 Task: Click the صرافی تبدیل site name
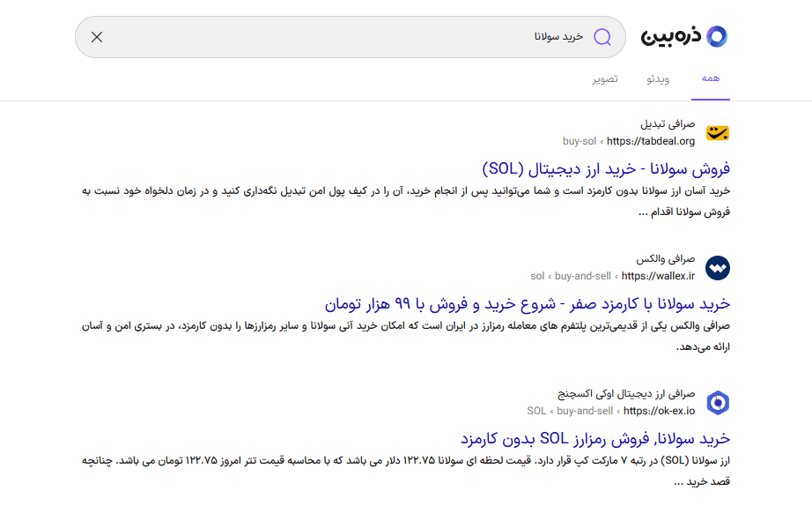click(x=668, y=124)
